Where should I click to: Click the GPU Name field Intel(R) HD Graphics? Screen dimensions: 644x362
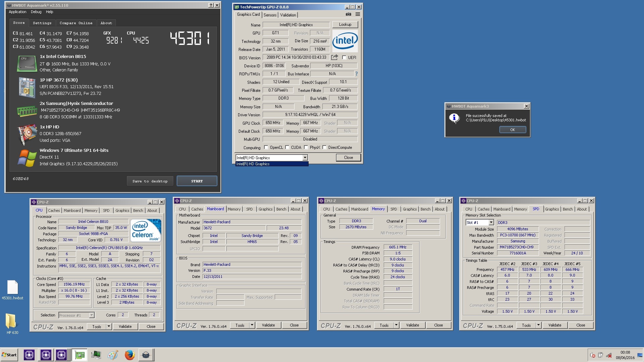point(296,25)
